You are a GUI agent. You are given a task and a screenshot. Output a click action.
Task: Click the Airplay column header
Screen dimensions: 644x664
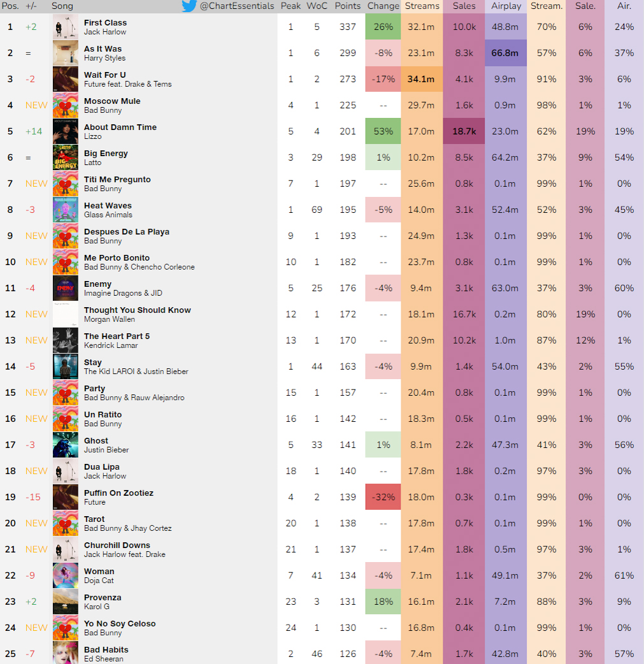point(506,6)
